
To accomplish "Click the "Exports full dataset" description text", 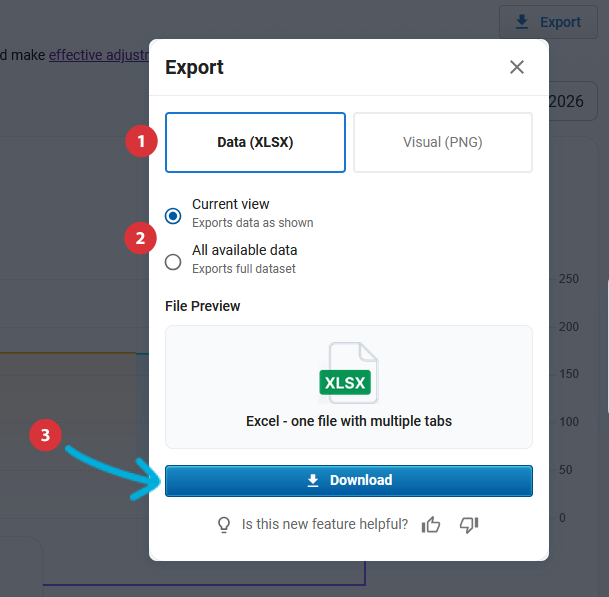I will (243, 268).
